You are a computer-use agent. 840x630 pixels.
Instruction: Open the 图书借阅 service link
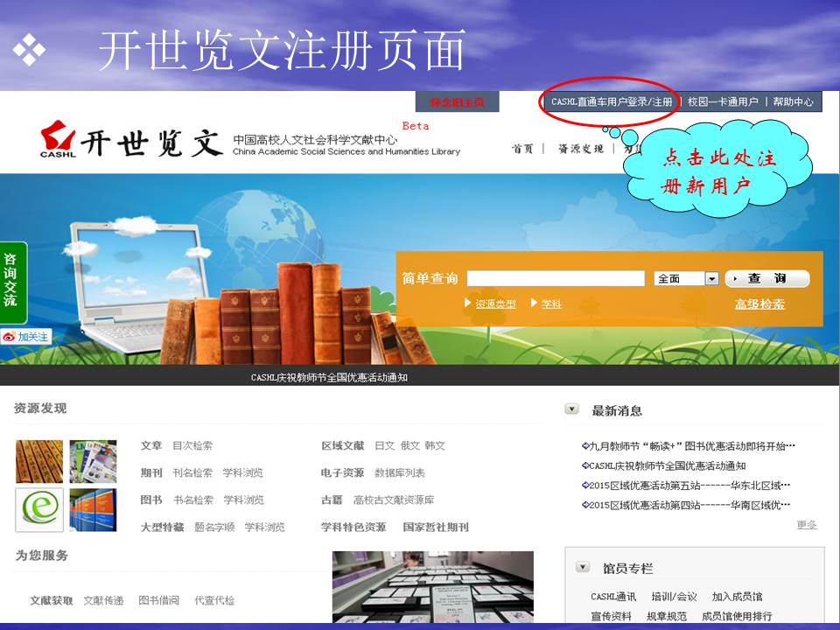pyautogui.click(x=158, y=600)
